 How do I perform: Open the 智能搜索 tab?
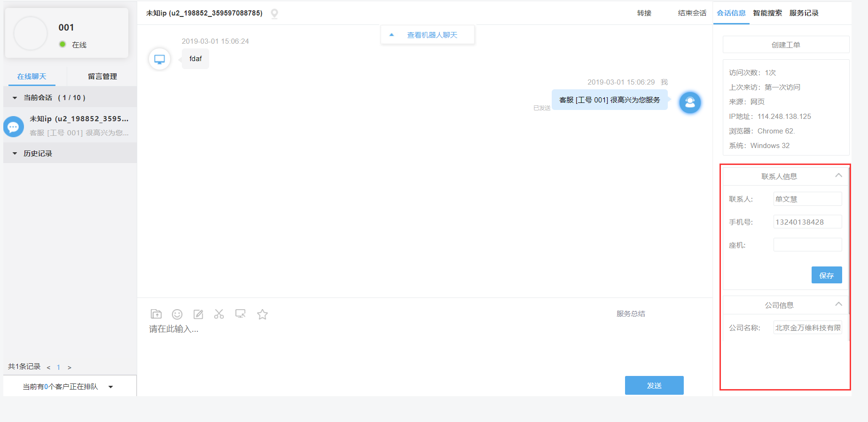click(x=767, y=13)
